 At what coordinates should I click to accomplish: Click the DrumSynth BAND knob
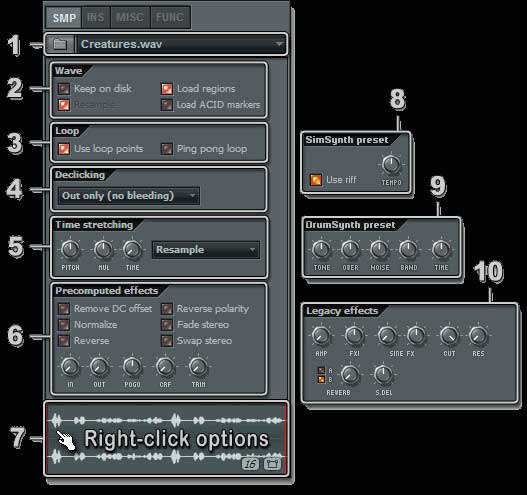(408, 249)
